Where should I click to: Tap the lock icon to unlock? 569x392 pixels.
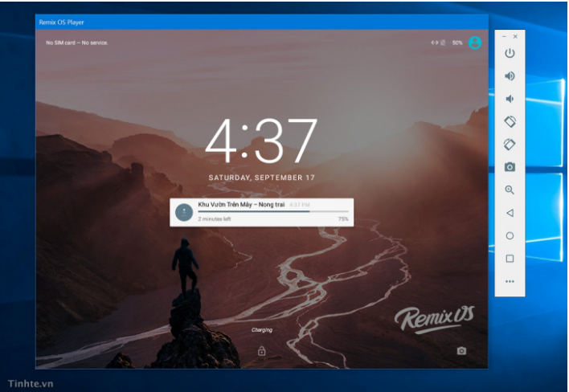[x=262, y=351]
